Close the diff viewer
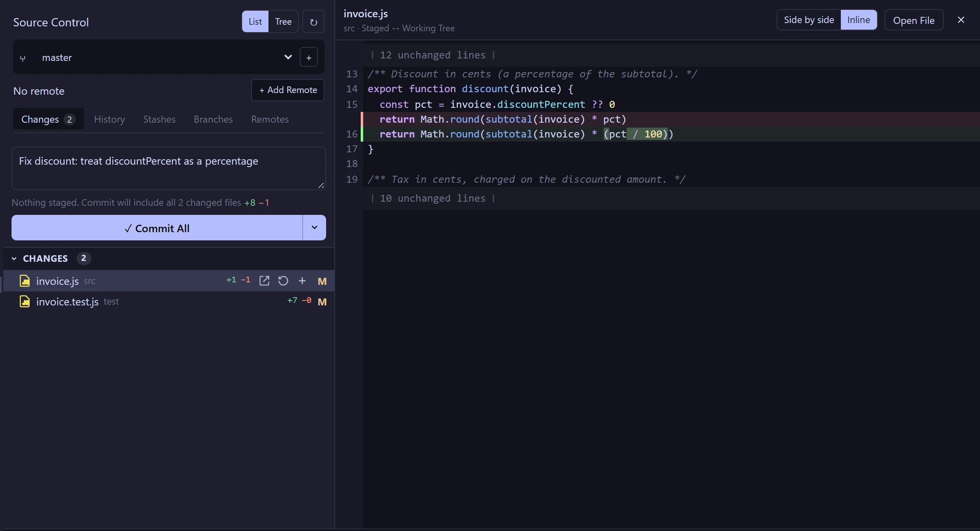The width and height of the screenshot is (980, 531). tap(961, 20)
